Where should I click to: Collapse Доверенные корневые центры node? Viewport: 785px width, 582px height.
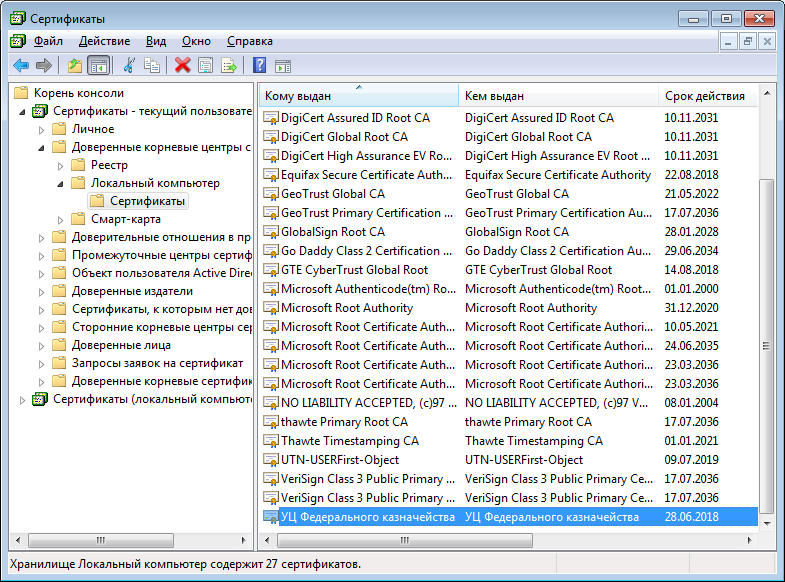(41, 148)
